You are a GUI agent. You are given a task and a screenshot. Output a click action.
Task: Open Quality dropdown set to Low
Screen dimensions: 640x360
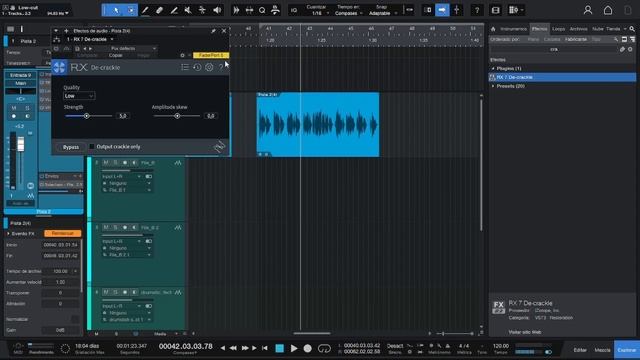pos(79,96)
